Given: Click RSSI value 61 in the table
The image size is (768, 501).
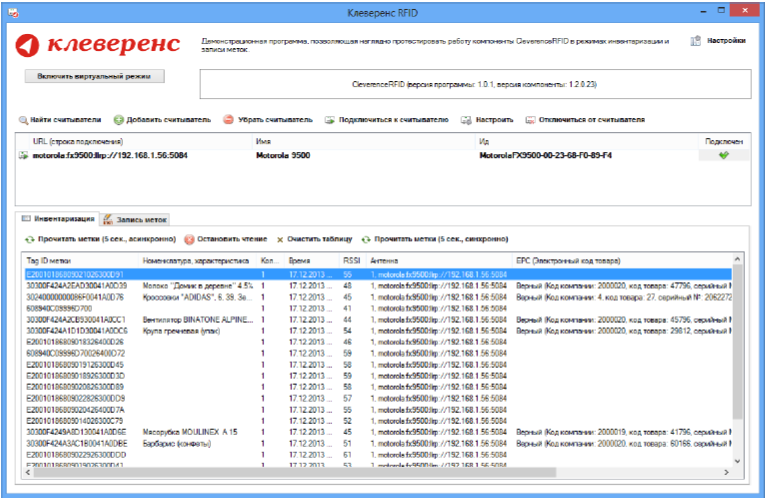Looking at the screenshot, I should 347,455.
